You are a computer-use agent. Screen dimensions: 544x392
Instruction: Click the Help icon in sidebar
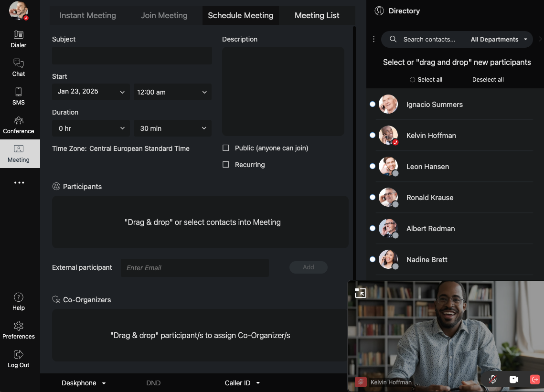coord(19,297)
